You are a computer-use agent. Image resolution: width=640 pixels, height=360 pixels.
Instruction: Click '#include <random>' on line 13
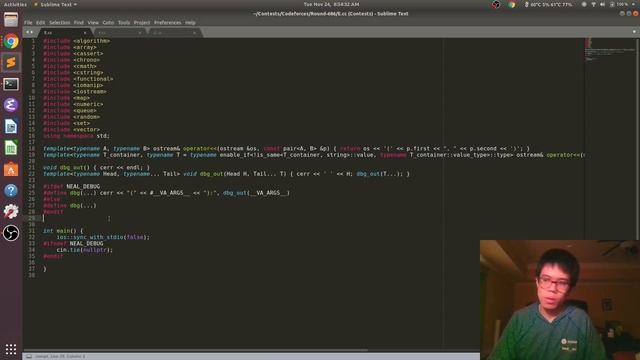click(x=71, y=117)
